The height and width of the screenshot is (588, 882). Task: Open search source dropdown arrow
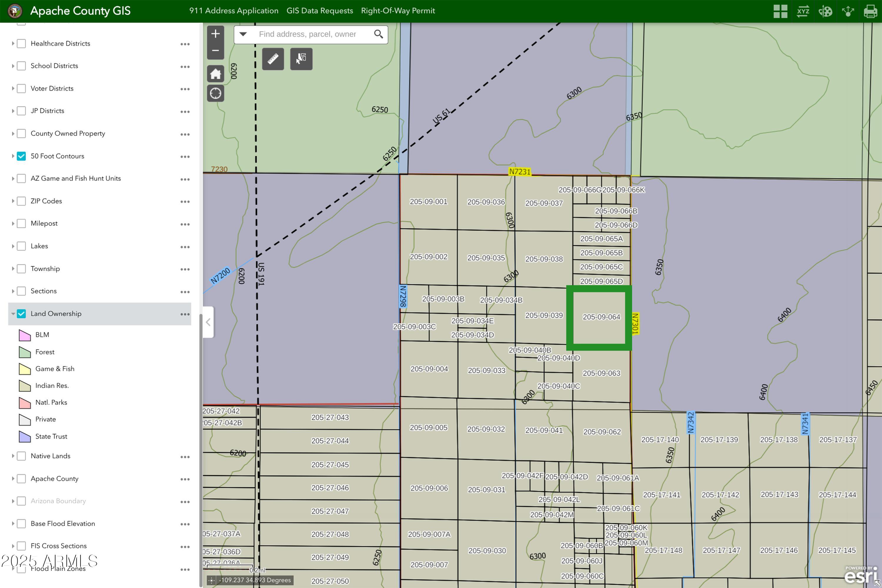[x=243, y=34]
